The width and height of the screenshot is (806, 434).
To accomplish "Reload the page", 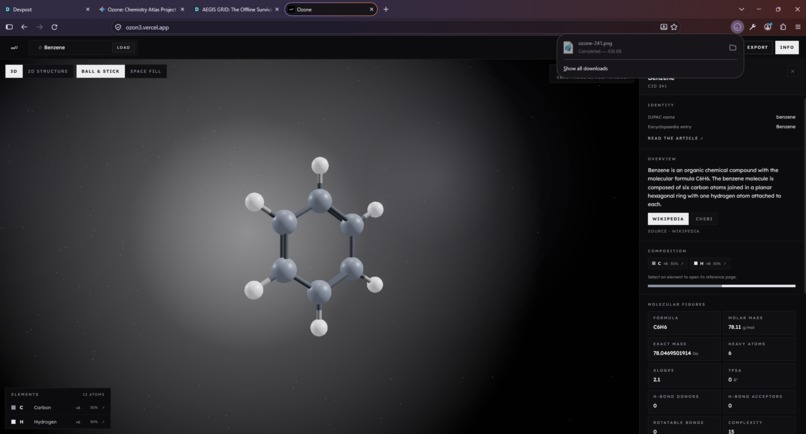I will [54, 27].
